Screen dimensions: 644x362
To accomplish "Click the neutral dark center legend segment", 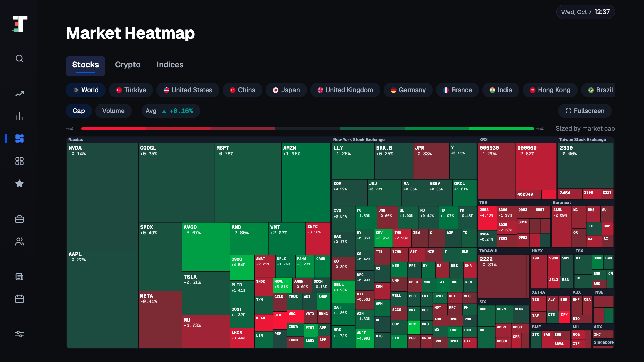I will (x=308, y=129).
